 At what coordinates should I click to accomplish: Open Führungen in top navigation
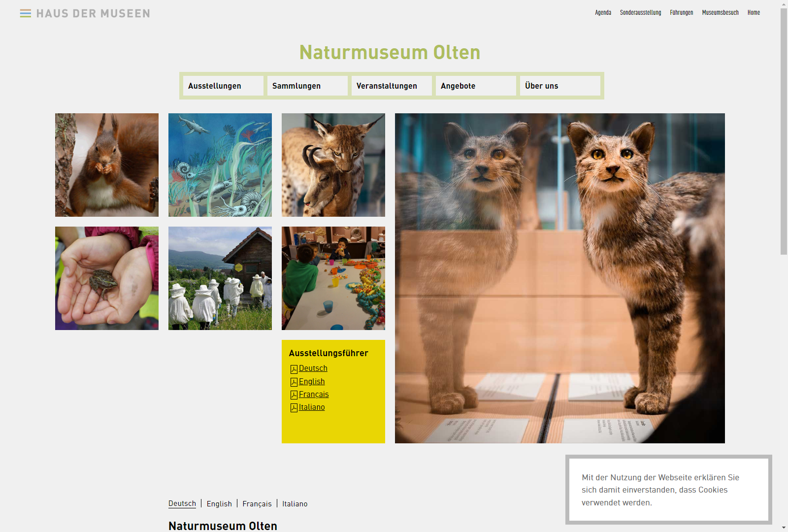click(x=681, y=13)
